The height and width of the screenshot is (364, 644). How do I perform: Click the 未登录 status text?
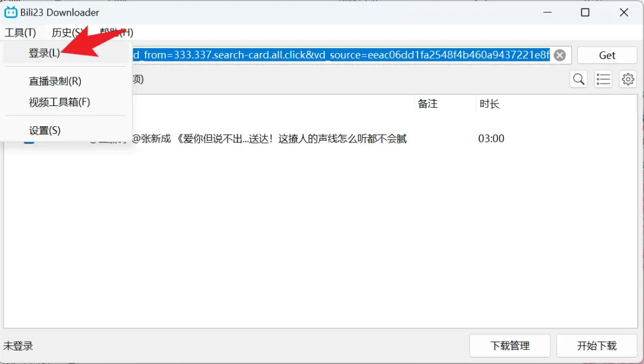pos(18,346)
